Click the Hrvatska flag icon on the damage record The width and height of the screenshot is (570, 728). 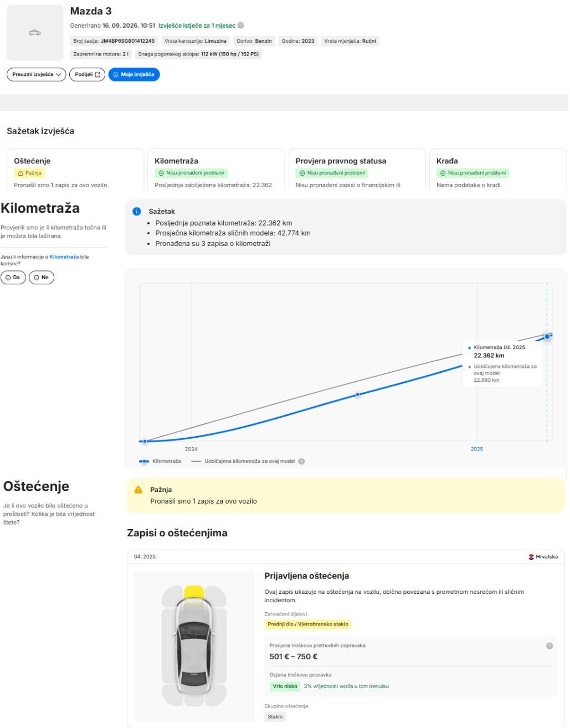click(x=532, y=557)
